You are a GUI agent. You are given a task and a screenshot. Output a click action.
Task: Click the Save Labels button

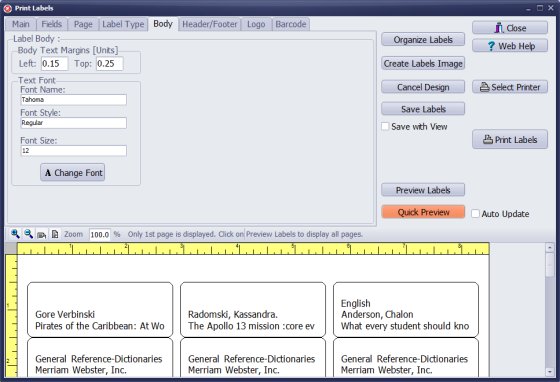(423, 109)
